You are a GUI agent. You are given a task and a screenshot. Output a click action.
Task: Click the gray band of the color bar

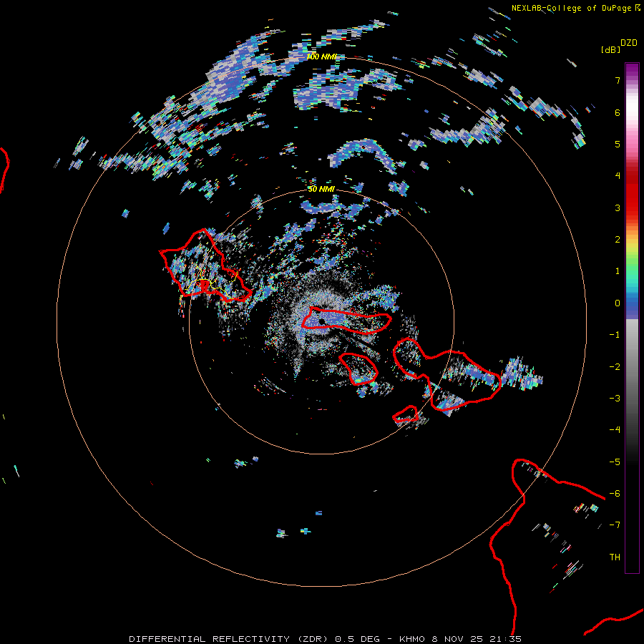[x=632, y=361]
